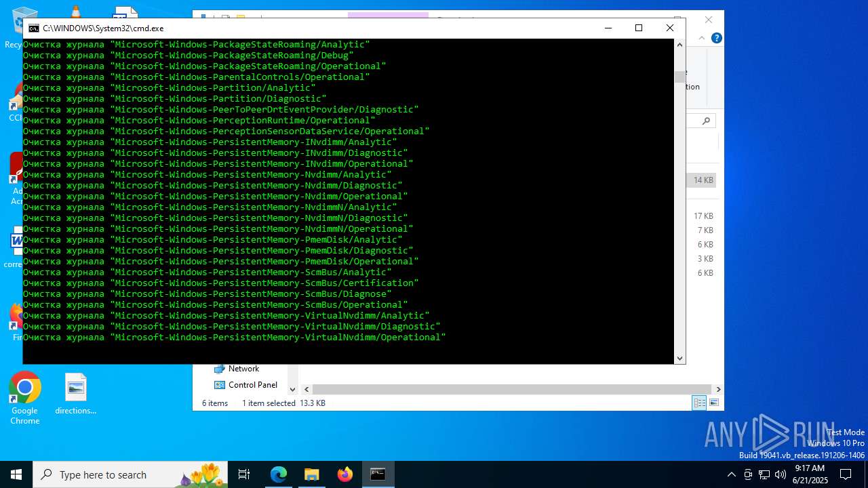Select the Adobe Acrobat desktop shortcut

[16, 178]
